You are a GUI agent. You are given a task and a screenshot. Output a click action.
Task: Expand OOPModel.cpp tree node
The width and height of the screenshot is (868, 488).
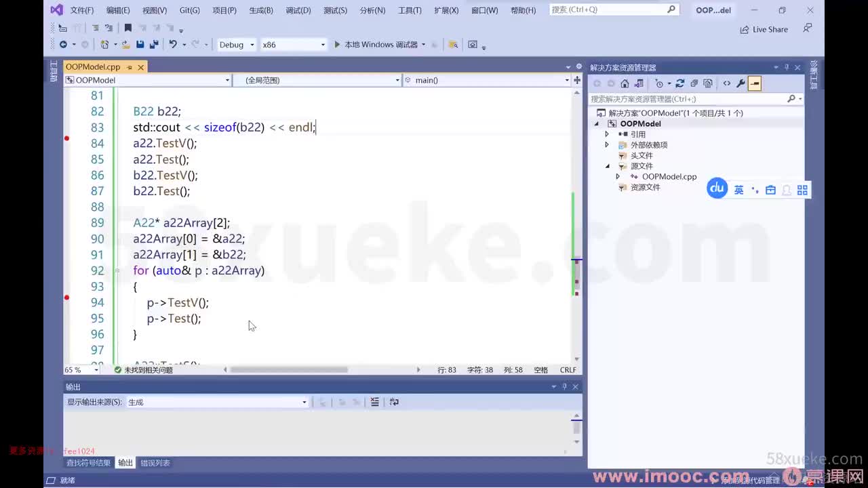point(618,177)
